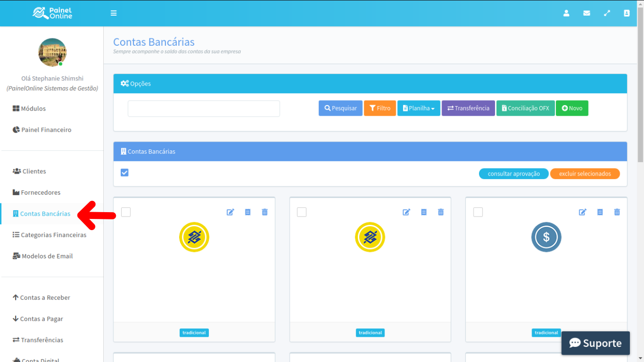644x362 pixels.
Task: Click trash icon on first Banco do Brasil card
Action: pos(265,212)
